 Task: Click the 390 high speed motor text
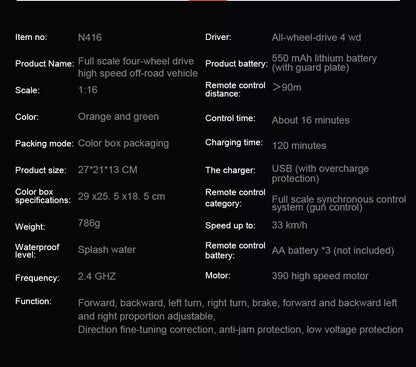(x=320, y=276)
